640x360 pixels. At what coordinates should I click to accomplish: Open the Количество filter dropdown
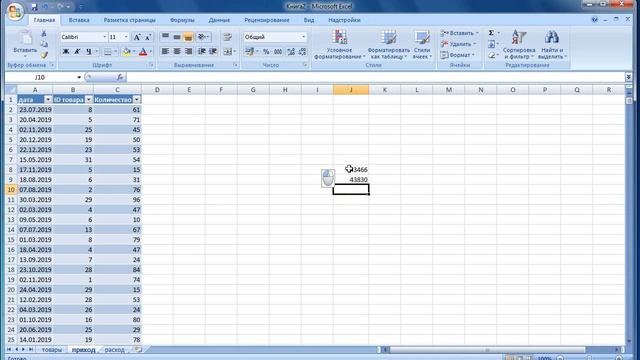point(137,100)
